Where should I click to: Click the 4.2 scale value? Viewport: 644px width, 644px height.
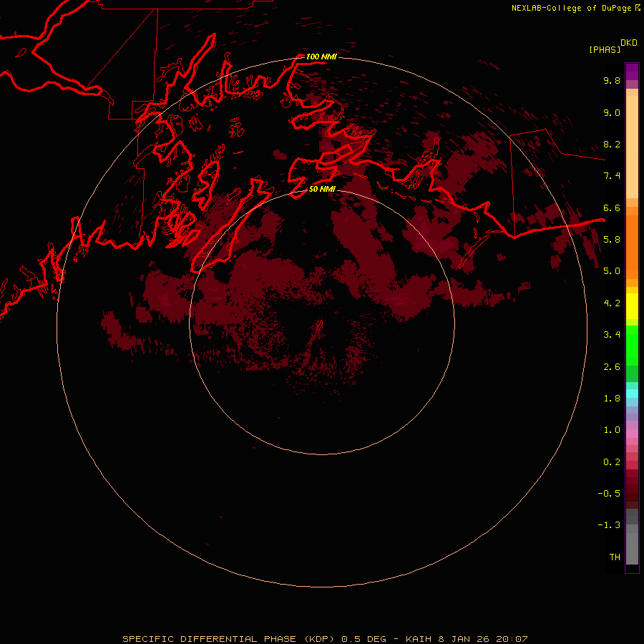pyautogui.click(x=612, y=303)
